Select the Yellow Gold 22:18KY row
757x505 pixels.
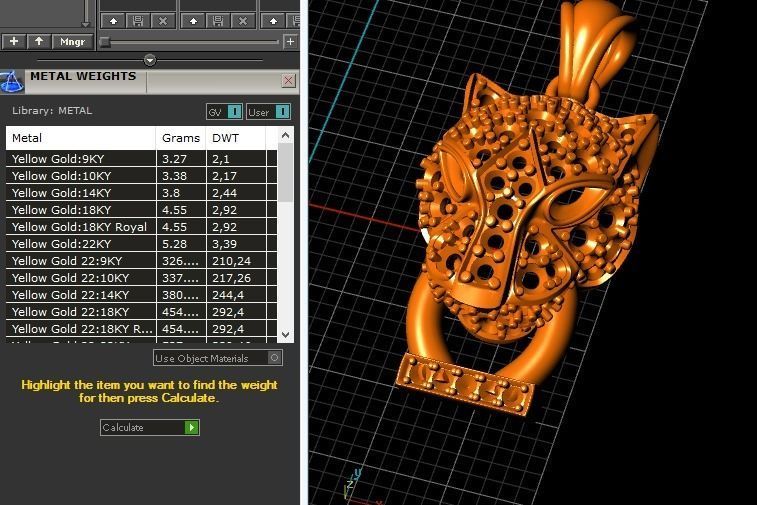pyautogui.click(x=141, y=312)
